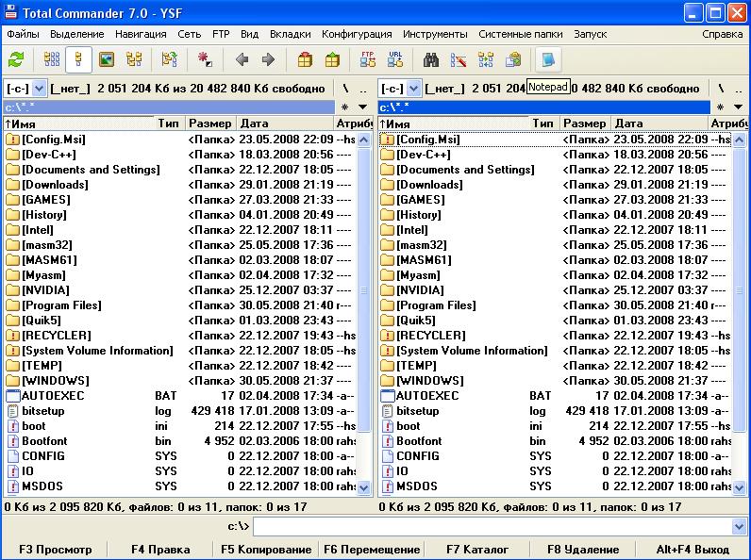
Task: Click the unpack files box icon
Action: click(x=332, y=59)
